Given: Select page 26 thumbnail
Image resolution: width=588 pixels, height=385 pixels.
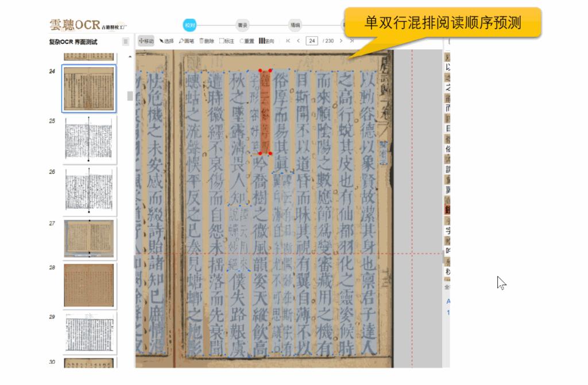Looking at the screenshot, I should (89, 190).
